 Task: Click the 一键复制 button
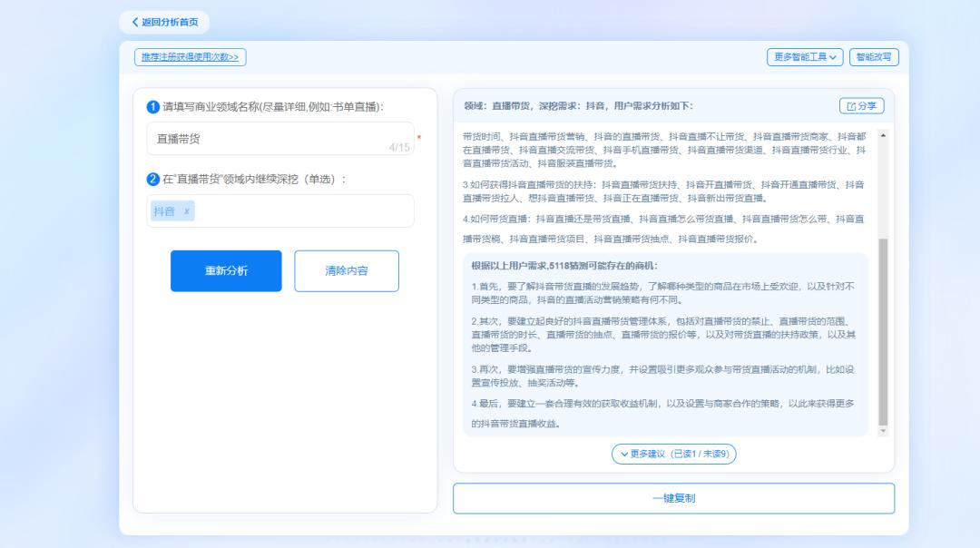(x=672, y=497)
